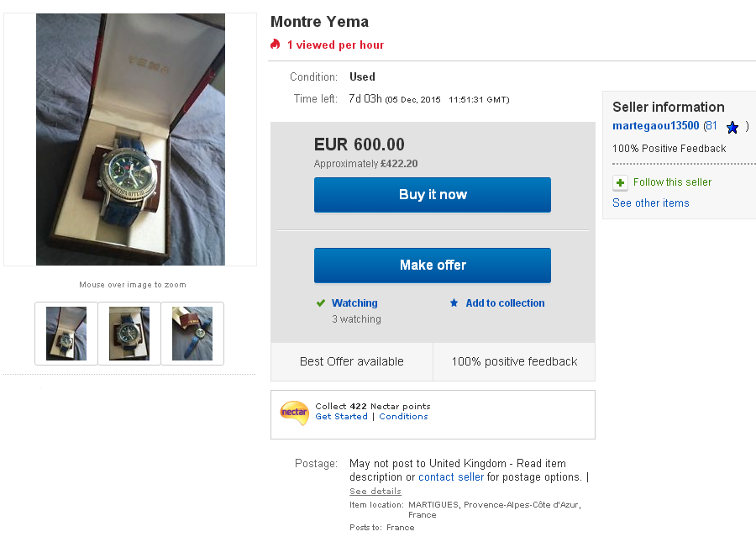Click Follow this seller
The image size is (756, 542).
(672, 182)
